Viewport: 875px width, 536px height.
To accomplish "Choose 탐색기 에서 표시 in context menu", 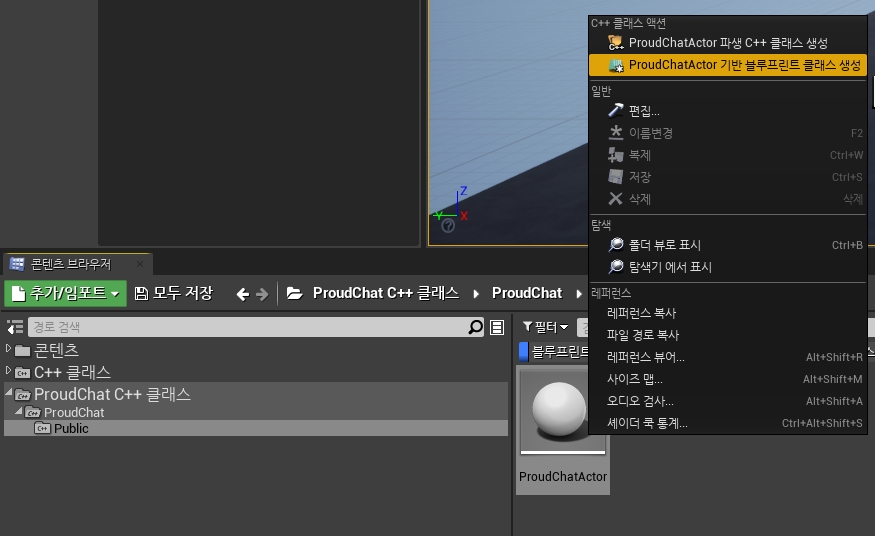I will [x=670, y=267].
